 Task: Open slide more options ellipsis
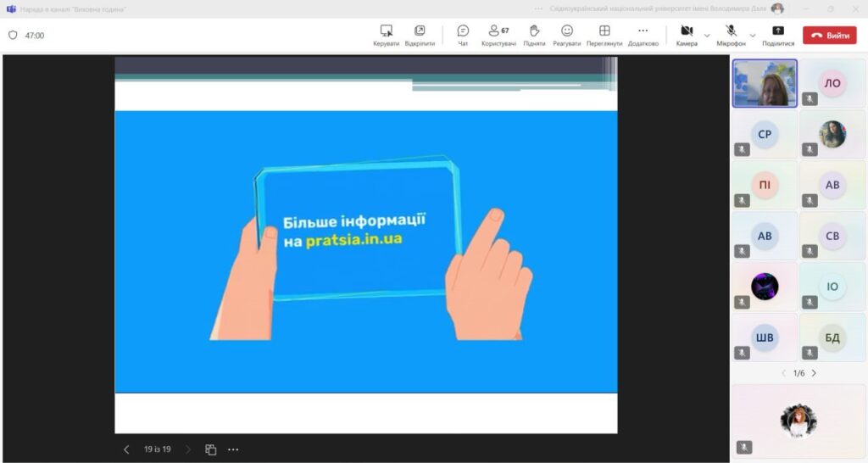pos(233,449)
